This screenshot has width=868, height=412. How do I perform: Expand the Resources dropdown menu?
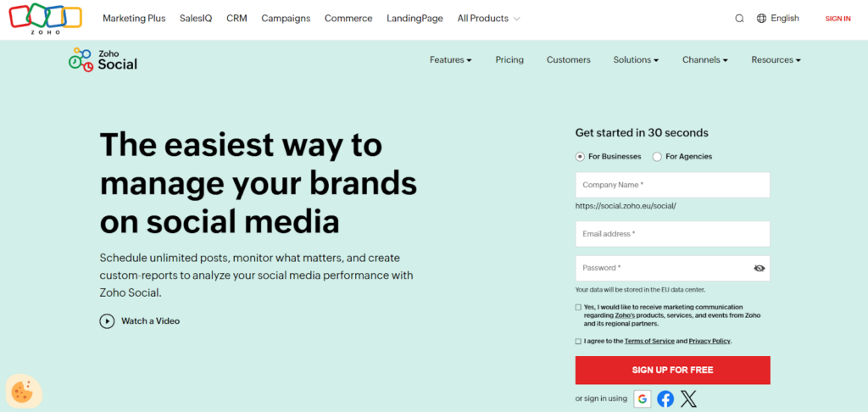tap(776, 60)
